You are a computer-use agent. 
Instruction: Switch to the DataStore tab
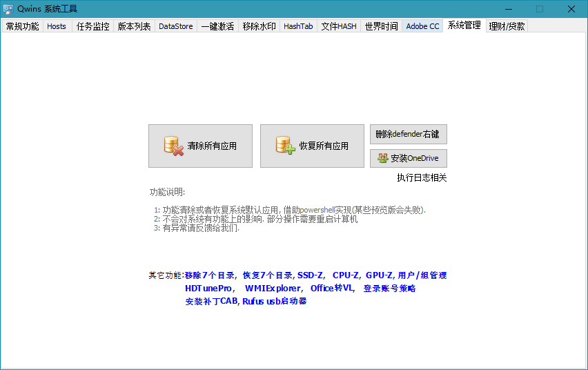[x=176, y=26]
